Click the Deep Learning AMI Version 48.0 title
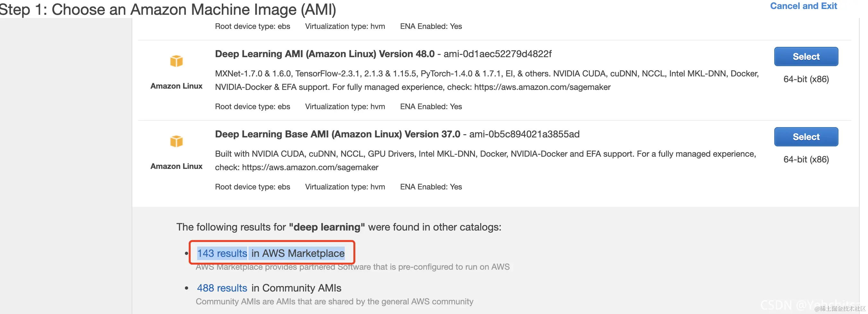Image resolution: width=868 pixels, height=314 pixels. tap(325, 54)
